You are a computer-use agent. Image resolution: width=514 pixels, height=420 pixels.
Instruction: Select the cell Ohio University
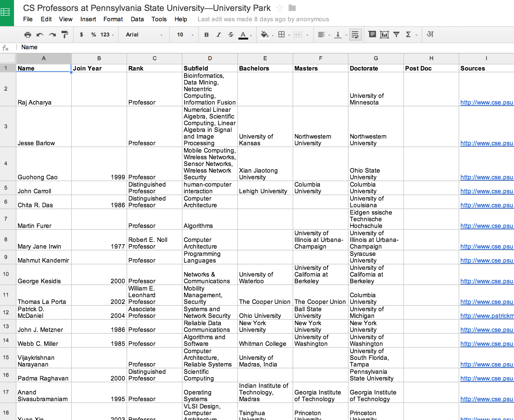tap(265, 313)
